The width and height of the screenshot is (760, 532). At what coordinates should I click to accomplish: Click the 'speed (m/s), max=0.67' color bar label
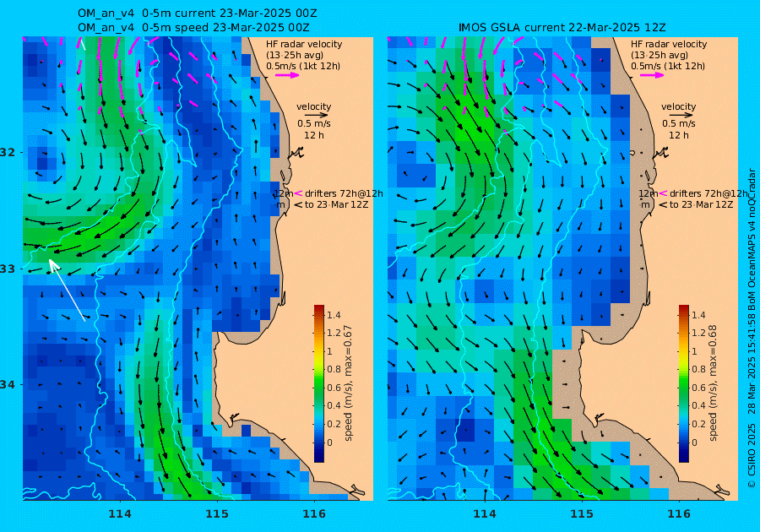tap(348, 383)
